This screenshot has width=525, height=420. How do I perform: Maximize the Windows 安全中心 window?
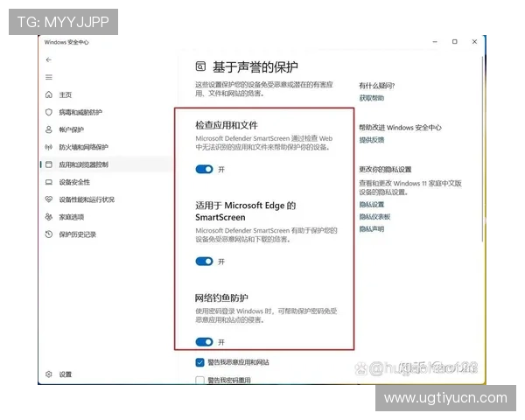tap(455, 42)
